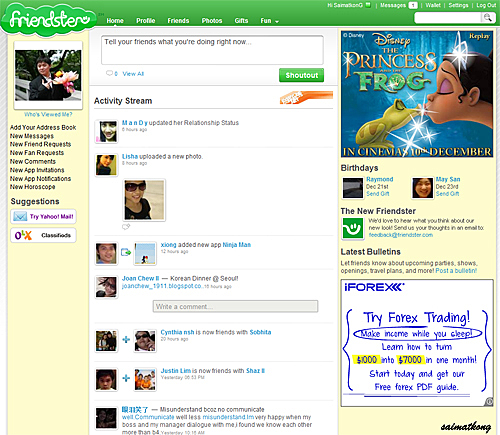Image resolution: width=500 pixels, height=435 pixels.
Task: Click the Post a bulletin link
Action: coord(456,271)
